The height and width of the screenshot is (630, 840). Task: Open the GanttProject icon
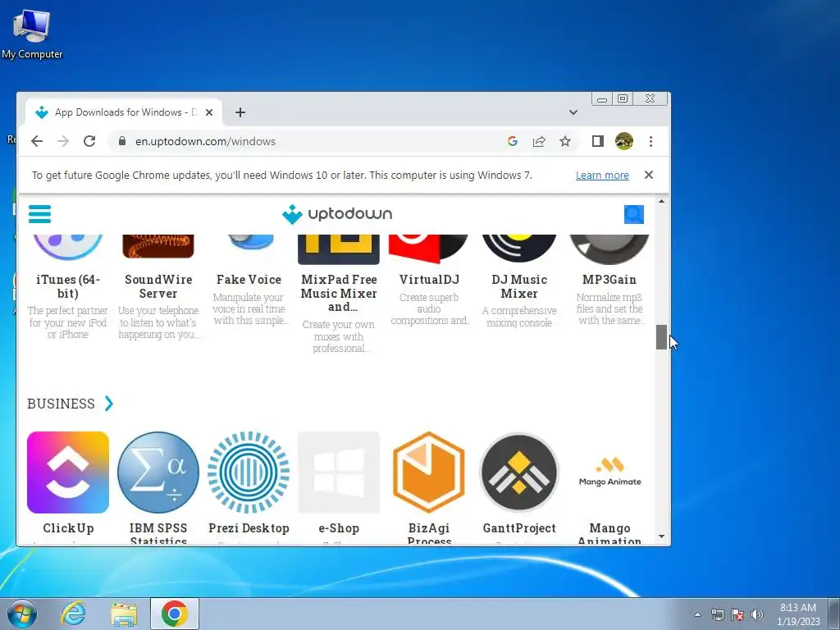(519, 472)
